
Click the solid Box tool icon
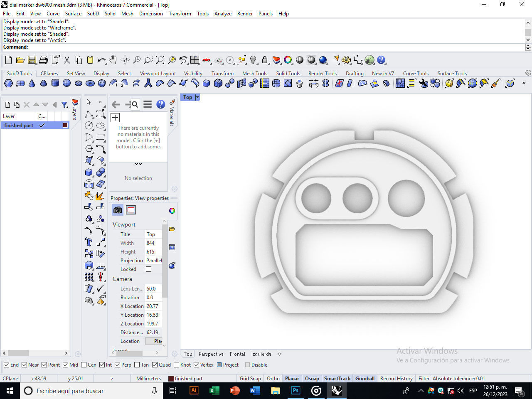click(x=89, y=172)
